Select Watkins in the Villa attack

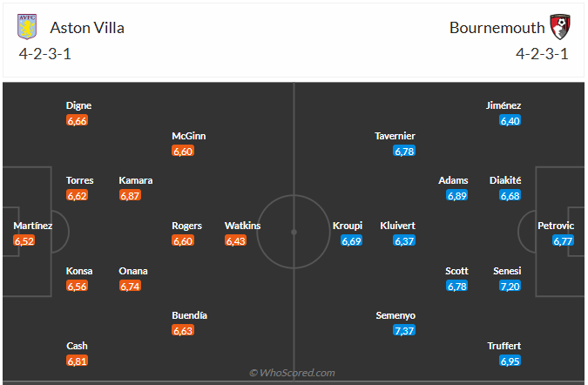click(242, 226)
